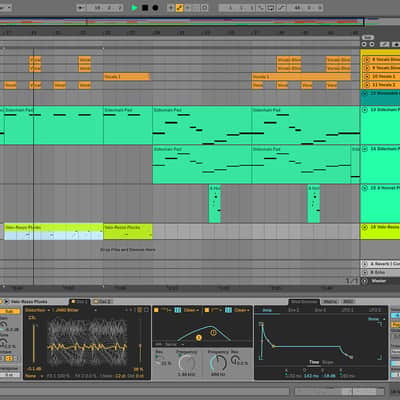Adjust the wavetable position slider
Viewport: 400px width, 400px height.
33,343
